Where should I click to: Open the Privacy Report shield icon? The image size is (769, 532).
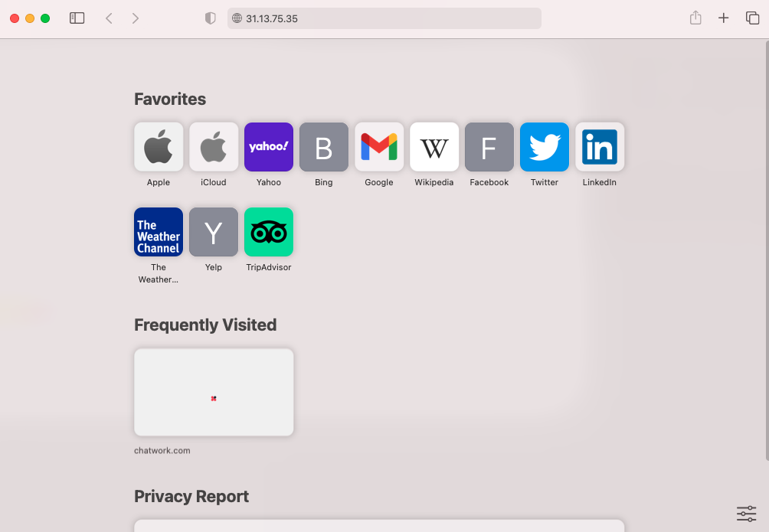point(211,18)
